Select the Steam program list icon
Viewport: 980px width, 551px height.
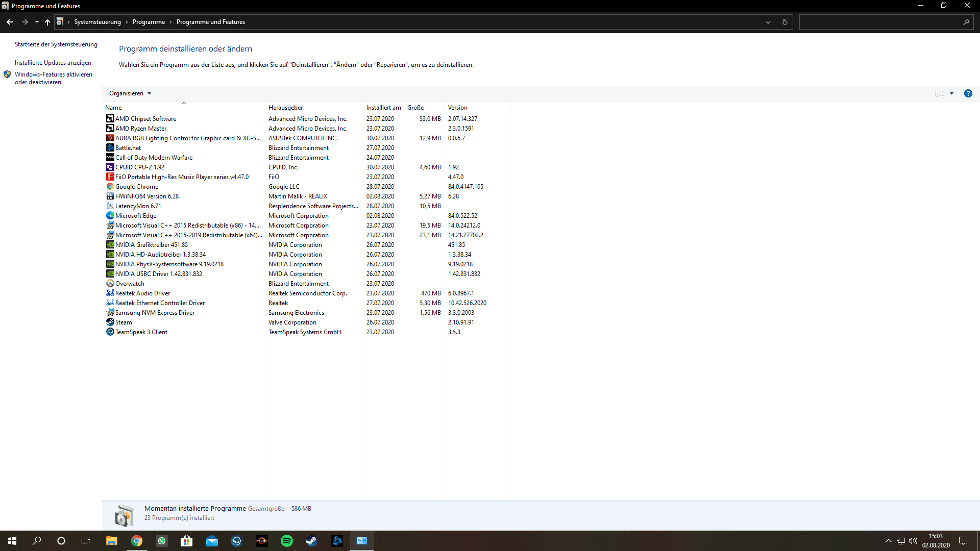(110, 322)
